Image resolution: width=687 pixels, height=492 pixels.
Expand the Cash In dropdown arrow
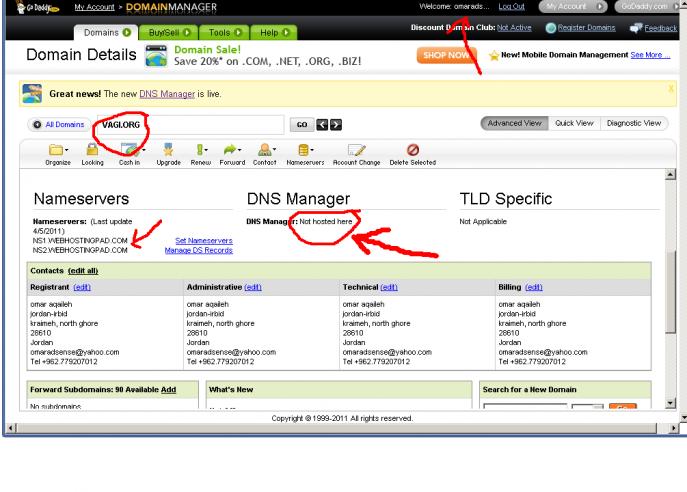pos(144,150)
